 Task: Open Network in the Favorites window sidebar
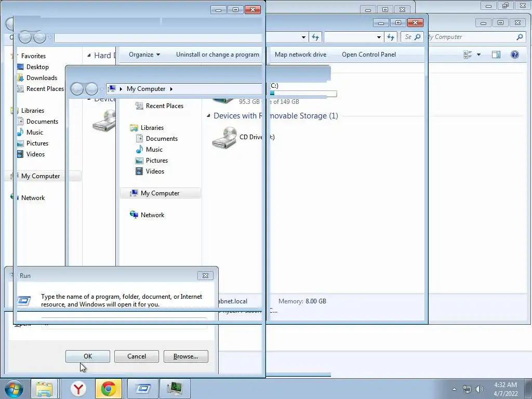[33, 198]
